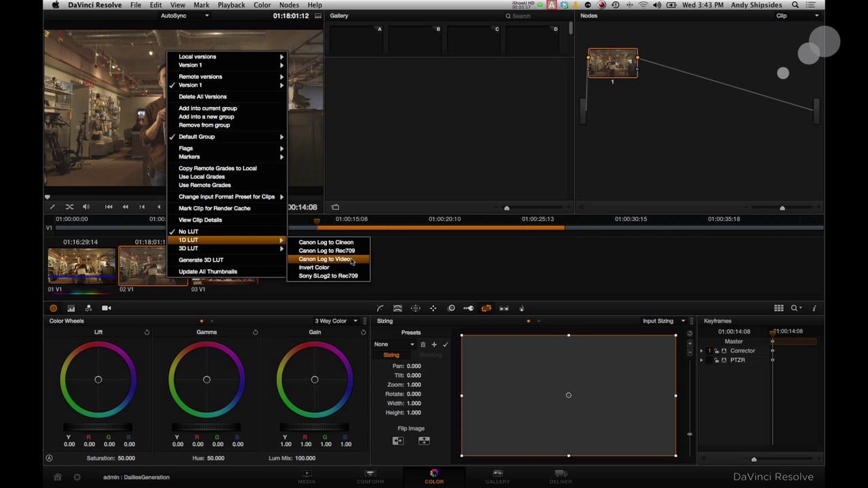Switch to the CONFORM page
Screen dimensions: 868x488
[x=370, y=477]
